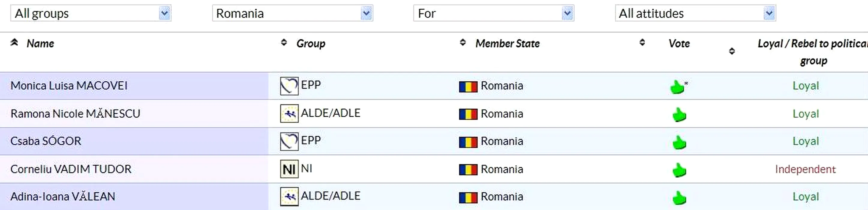This screenshot has width=868, height=210.
Task: Toggle sort arrows for Group column
Action: pyautogui.click(x=284, y=43)
